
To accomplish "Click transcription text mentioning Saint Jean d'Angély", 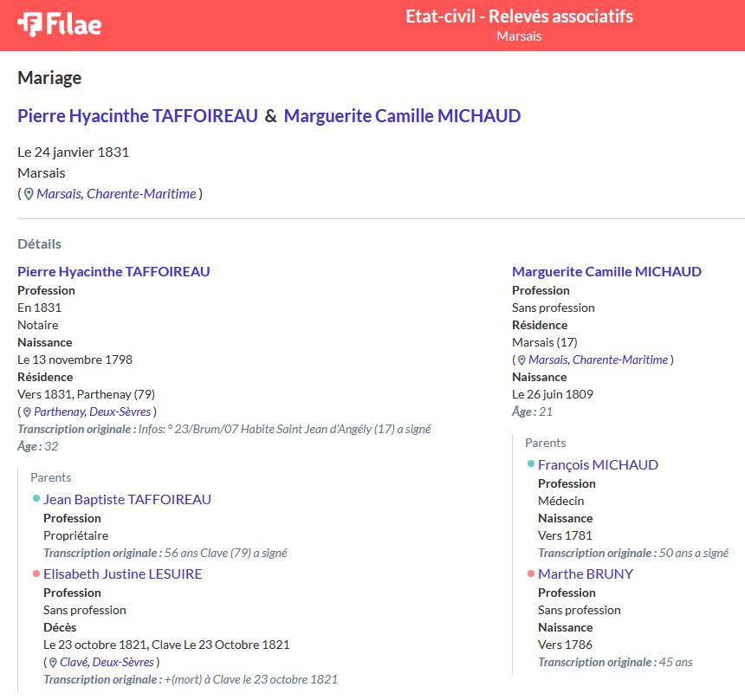I will [x=285, y=430].
